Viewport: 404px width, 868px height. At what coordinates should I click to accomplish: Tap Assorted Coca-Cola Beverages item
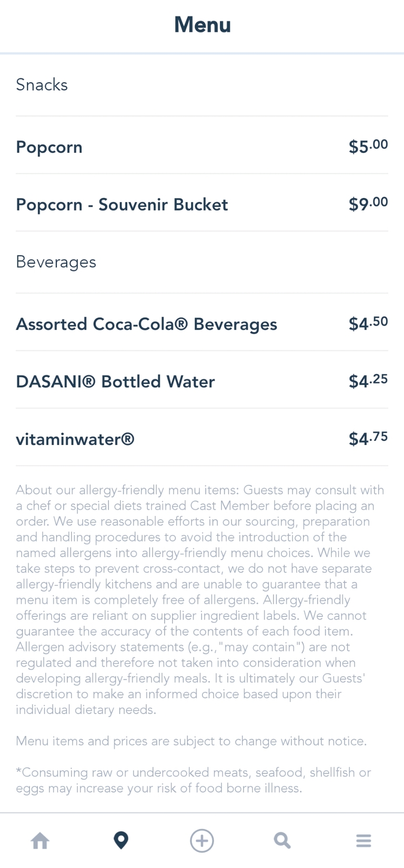(x=146, y=324)
